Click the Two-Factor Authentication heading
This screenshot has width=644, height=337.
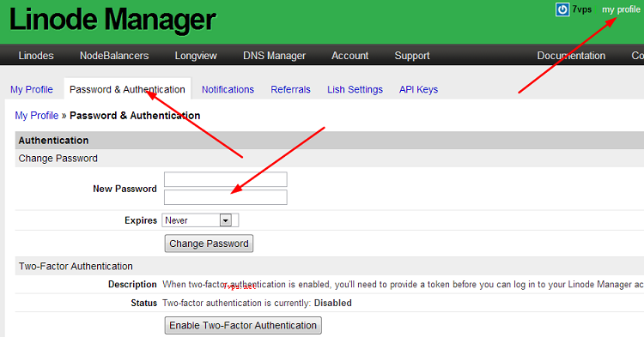(x=76, y=266)
